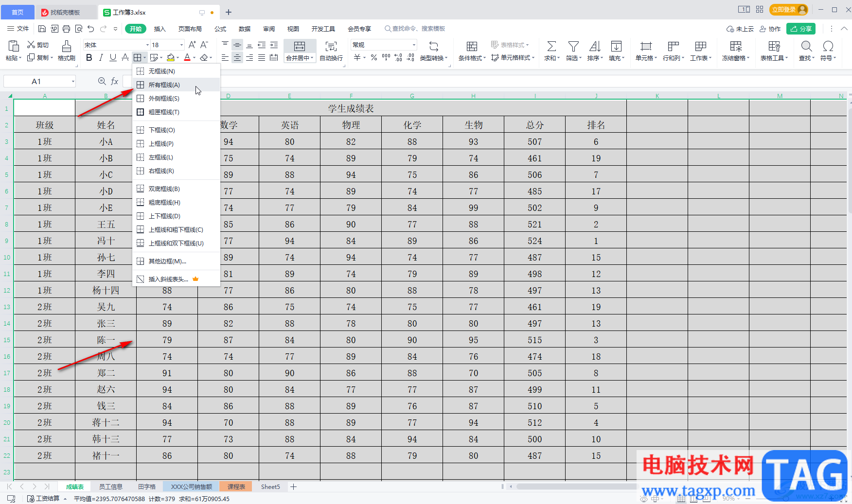This screenshot has height=504, width=852.
Task: Apply percent style with % icon
Action: [x=373, y=57]
